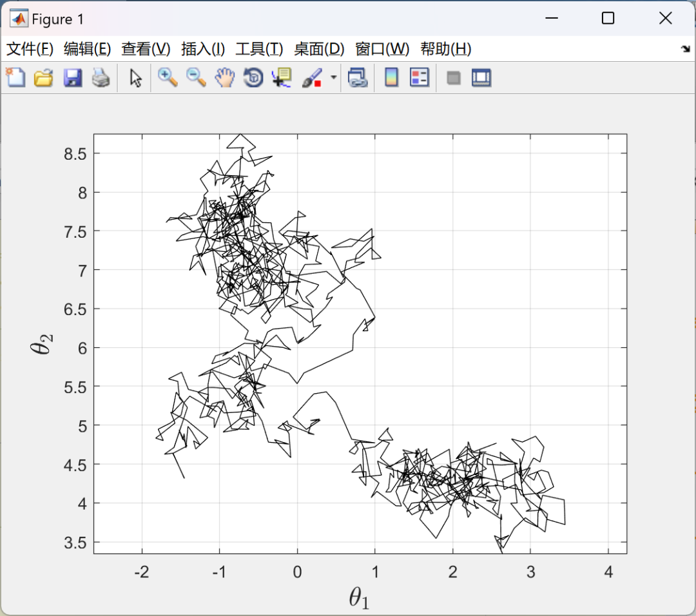Activate the Zoom In tool
This screenshot has height=616, width=696.
coord(168,78)
